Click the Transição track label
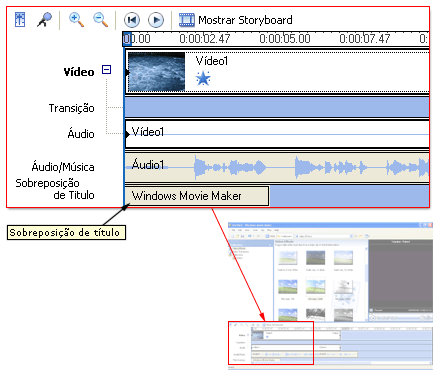 [x=72, y=108]
